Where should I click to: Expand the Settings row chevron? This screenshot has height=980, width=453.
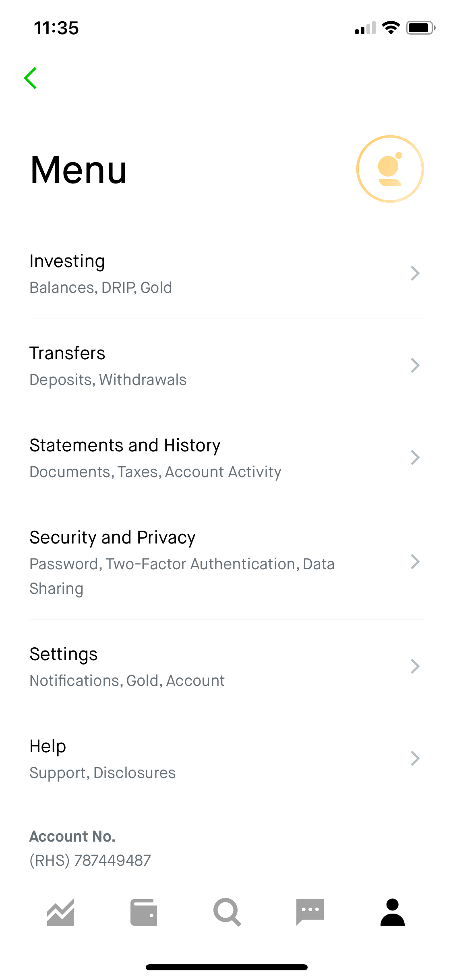(x=416, y=666)
